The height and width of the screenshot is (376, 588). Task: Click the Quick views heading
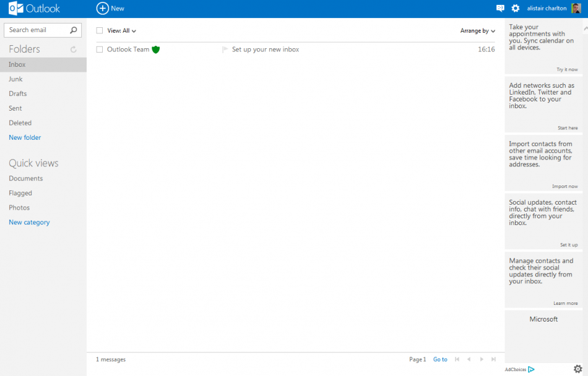34,163
